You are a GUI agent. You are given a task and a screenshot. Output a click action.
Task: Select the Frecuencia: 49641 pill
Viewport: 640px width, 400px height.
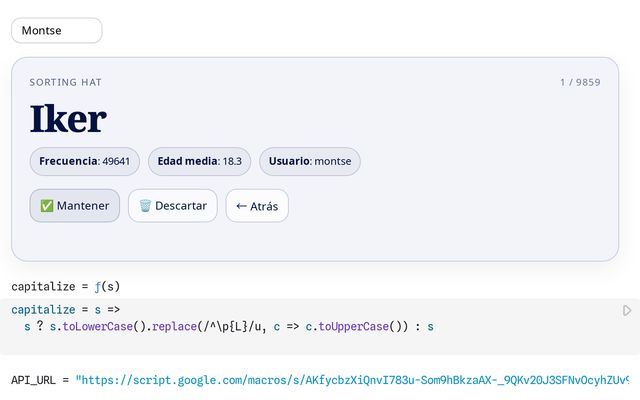[x=85, y=161]
